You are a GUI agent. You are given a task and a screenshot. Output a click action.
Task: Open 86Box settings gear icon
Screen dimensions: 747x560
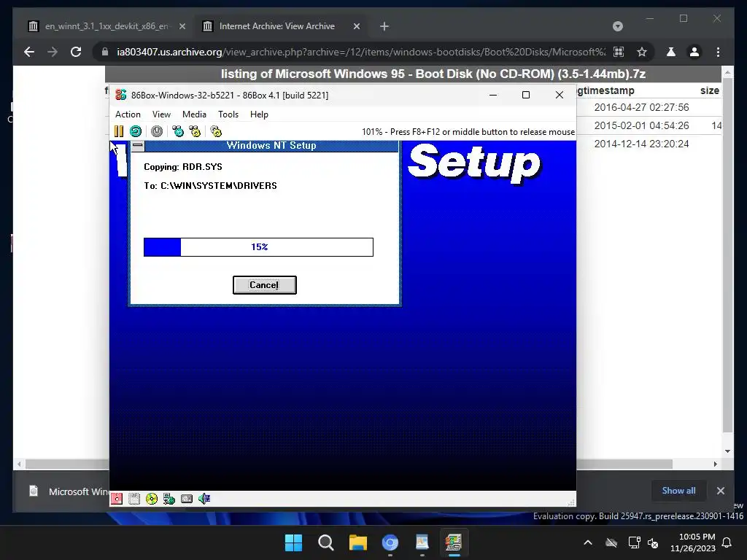216,131
